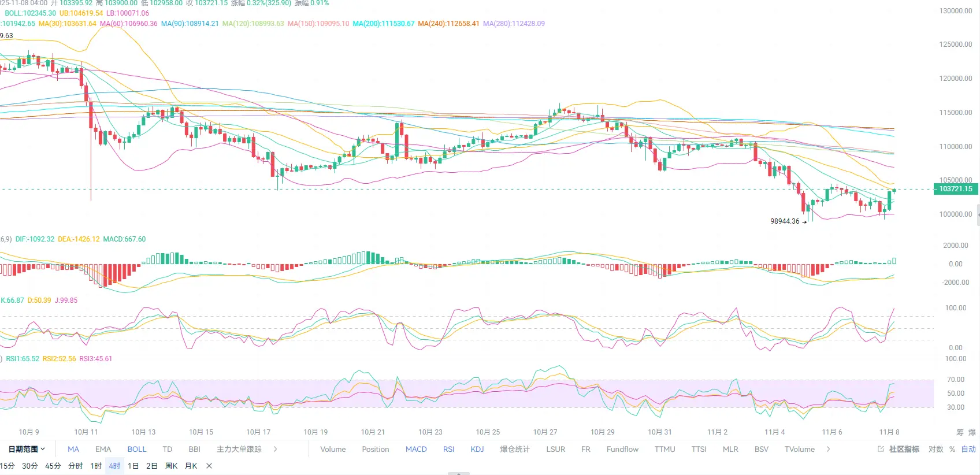Toggle the MACD sub-indicator

click(x=416, y=449)
